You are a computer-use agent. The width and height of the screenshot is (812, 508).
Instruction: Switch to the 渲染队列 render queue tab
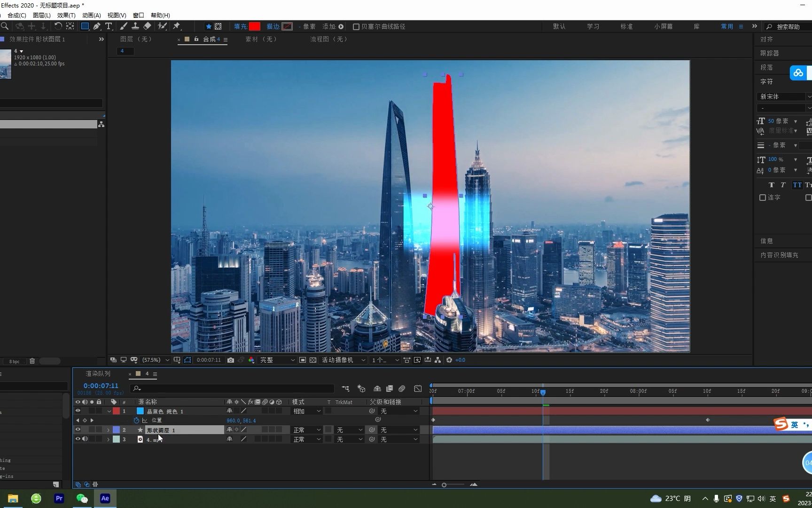[98, 373]
